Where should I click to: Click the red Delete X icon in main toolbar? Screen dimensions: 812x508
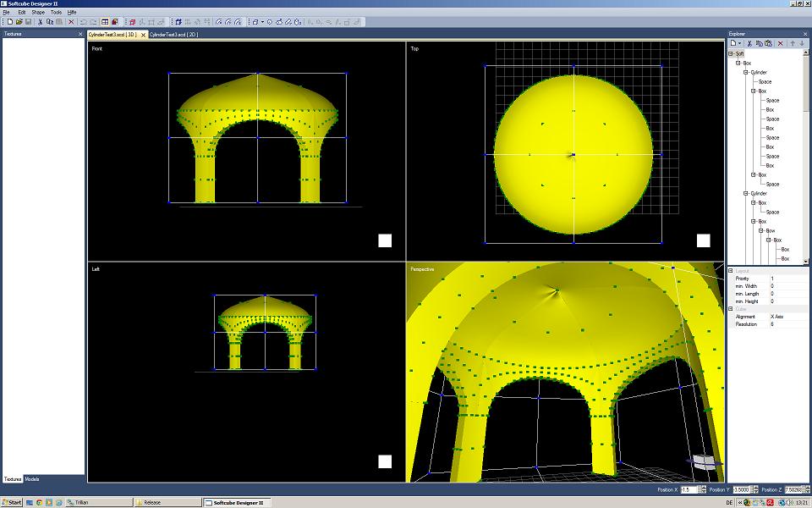pyautogui.click(x=71, y=21)
